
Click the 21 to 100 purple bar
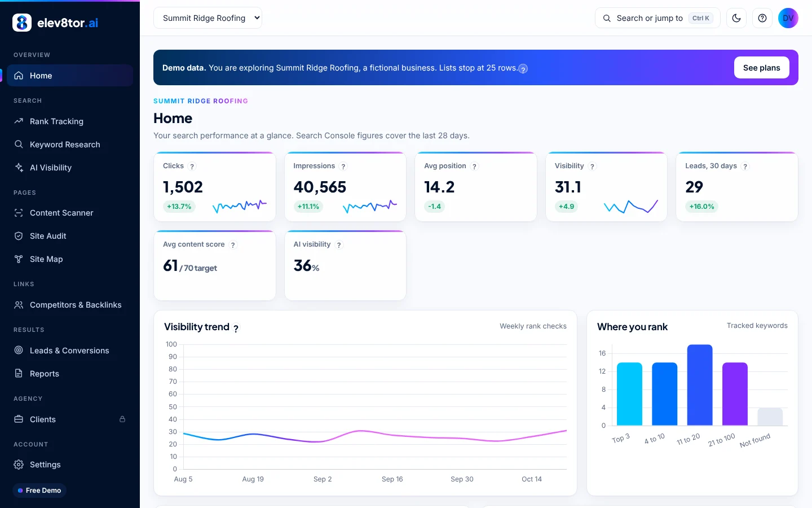click(735, 394)
